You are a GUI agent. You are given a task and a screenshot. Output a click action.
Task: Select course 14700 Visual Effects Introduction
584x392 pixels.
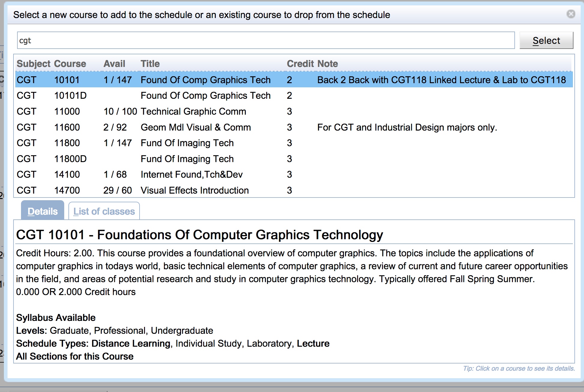(294, 190)
